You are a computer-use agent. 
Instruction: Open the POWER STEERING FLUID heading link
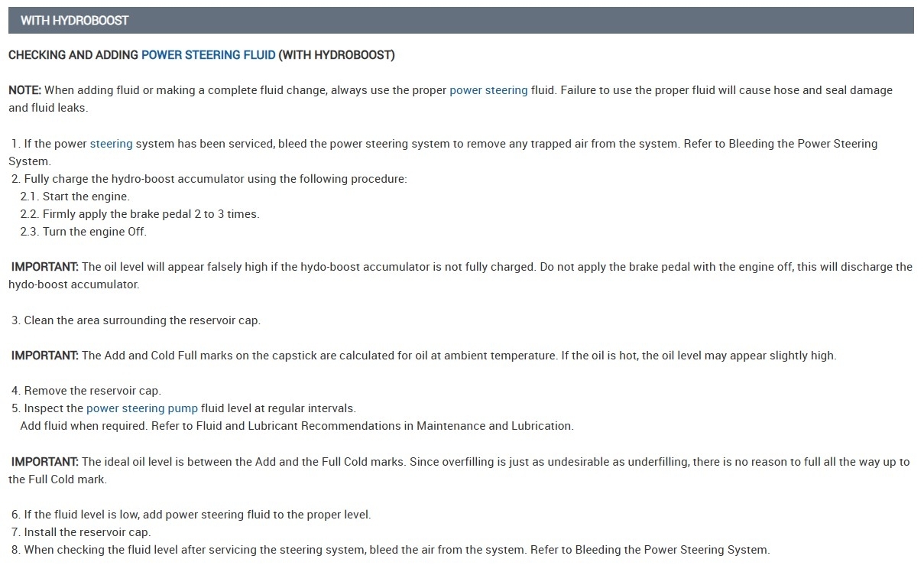pyautogui.click(x=208, y=55)
